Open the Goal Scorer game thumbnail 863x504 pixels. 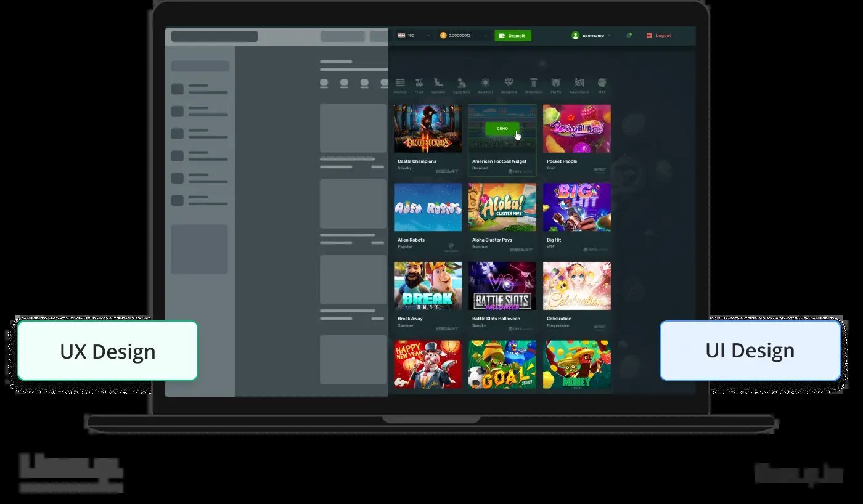(502, 364)
